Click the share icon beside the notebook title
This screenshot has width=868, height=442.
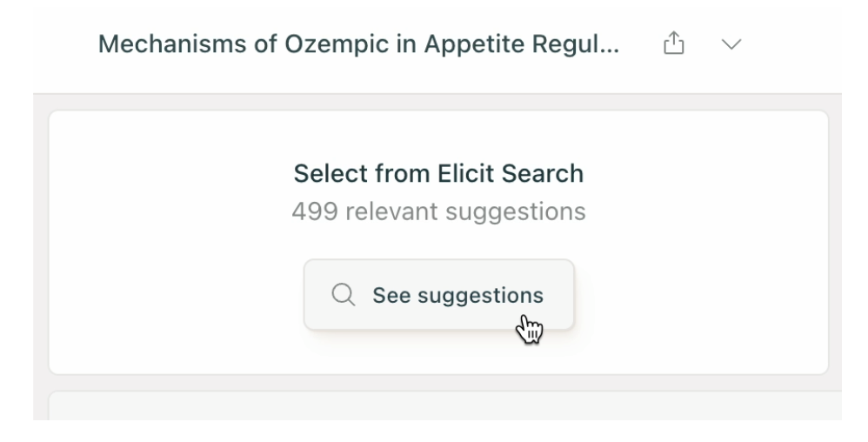pos(674,44)
